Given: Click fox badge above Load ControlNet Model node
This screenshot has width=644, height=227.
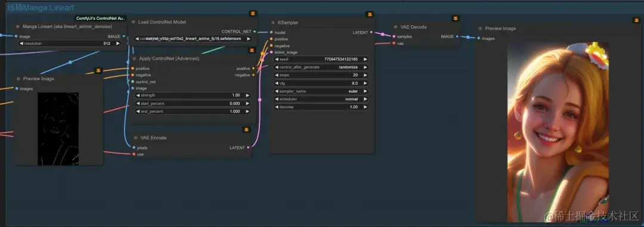Looking at the screenshot, I should [253, 14].
